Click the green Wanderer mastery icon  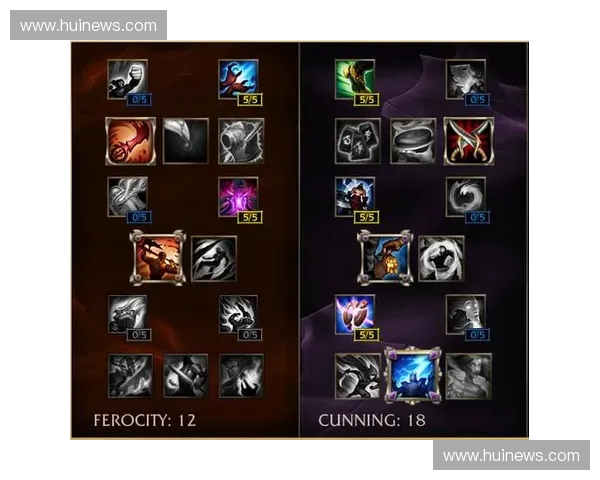(355, 79)
